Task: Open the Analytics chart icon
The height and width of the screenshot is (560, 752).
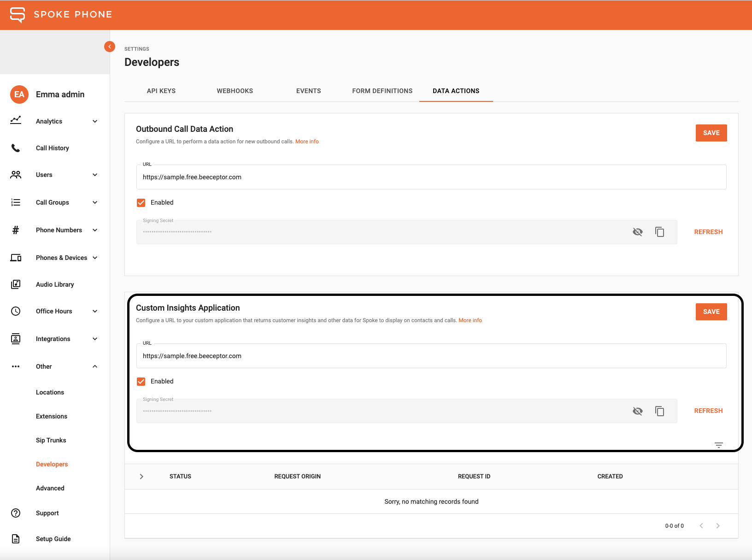Action: coord(16,121)
